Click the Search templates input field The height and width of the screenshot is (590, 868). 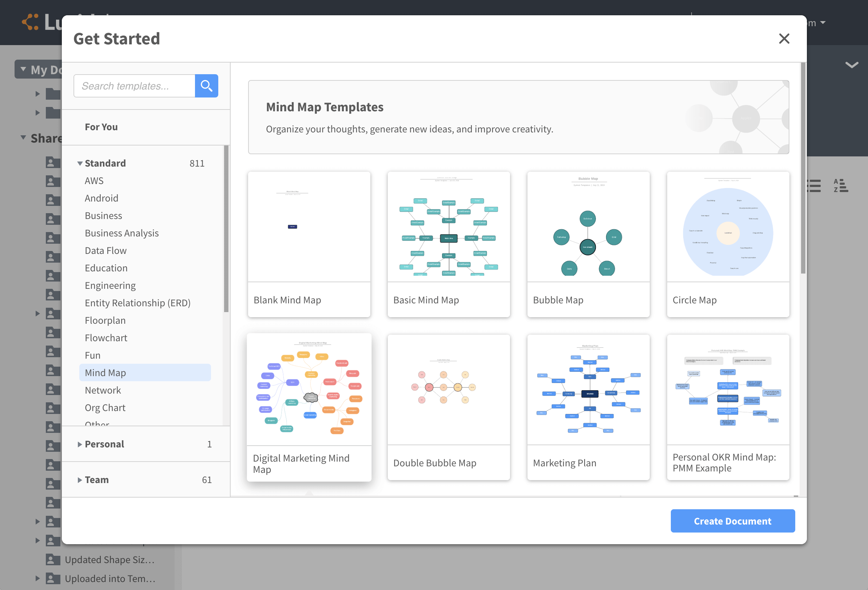tap(135, 86)
